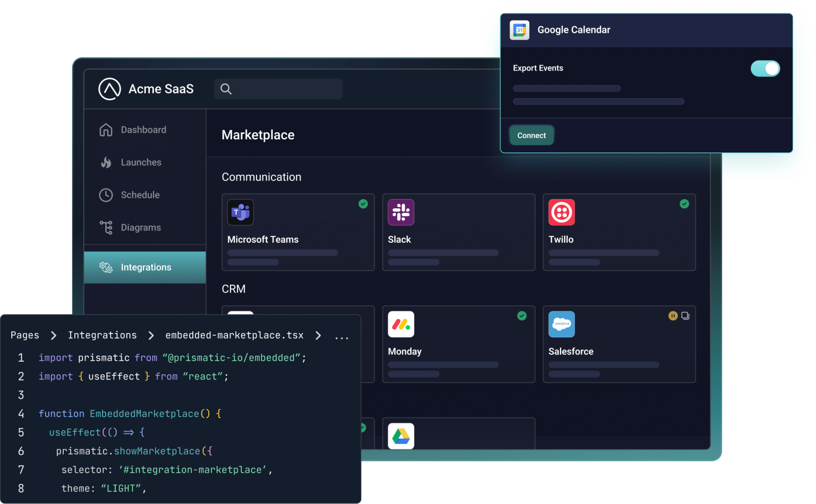Open the Slack integration card
Viewport: 816px width, 504px height.
pyautogui.click(x=458, y=232)
